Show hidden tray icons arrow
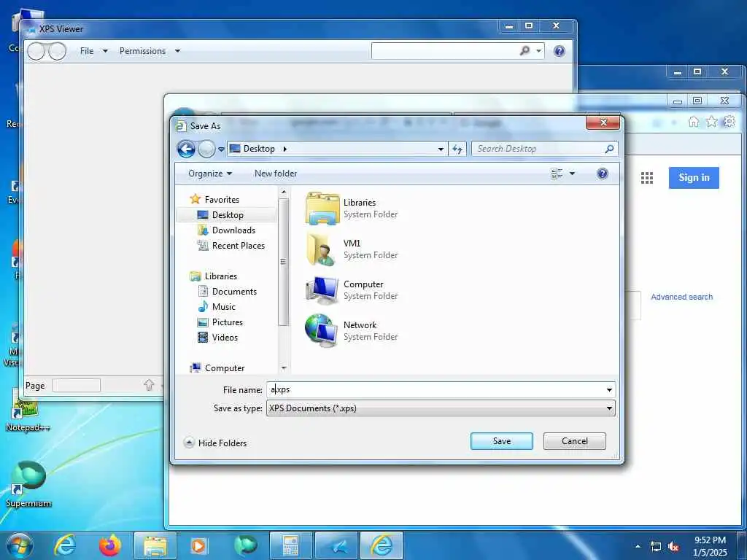Screen dimensions: 747x560 click(638, 546)
